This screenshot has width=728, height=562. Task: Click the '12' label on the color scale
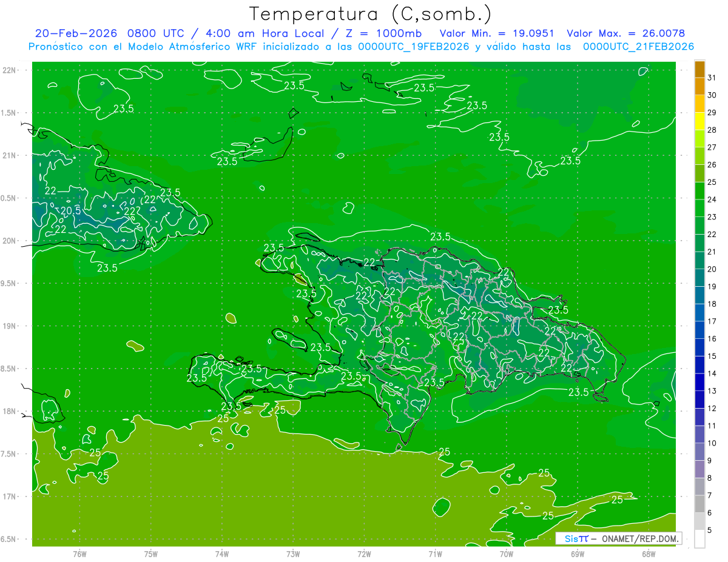pyautogui.click(x=712, y=408)
